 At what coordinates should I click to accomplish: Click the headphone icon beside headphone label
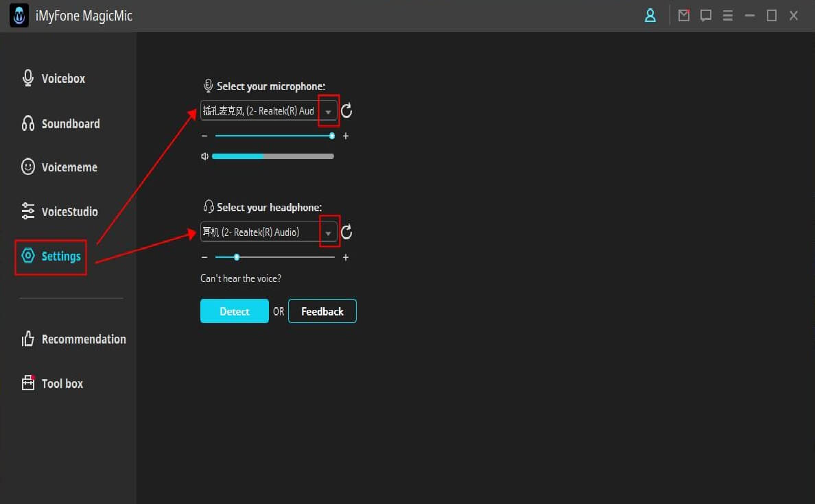pos(209,206)
